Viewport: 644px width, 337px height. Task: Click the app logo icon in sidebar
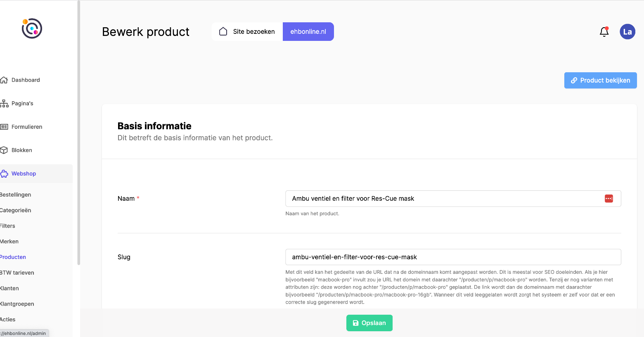pyautogui.click(x=32, y=28)
